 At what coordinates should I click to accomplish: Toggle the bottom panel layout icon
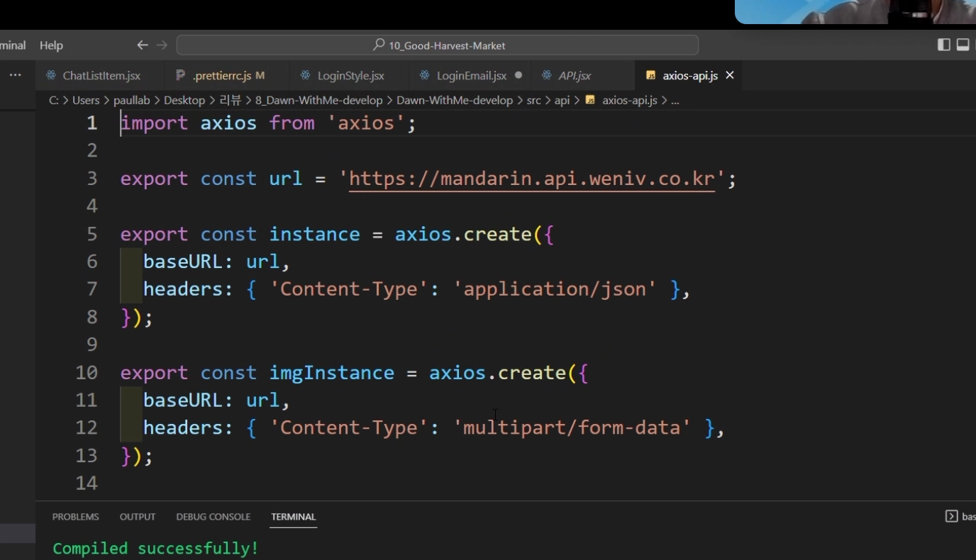pyautogui.click(x=963, y=45)
